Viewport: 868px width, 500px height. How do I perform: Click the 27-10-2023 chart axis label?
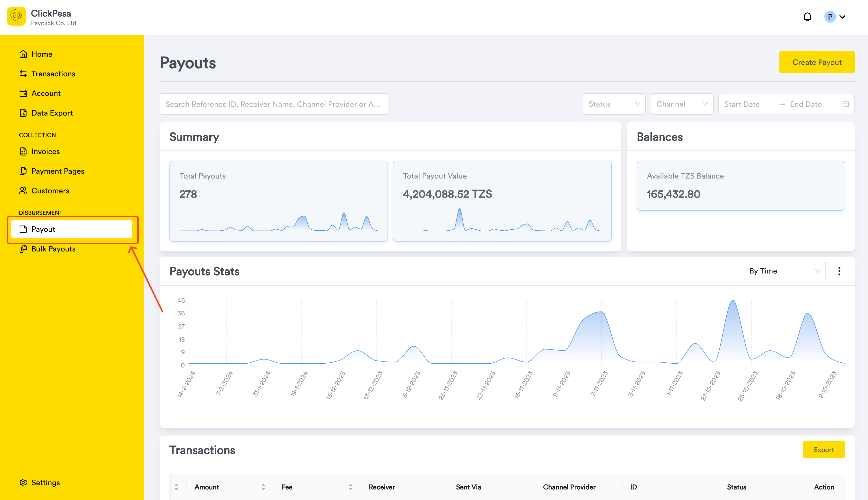coord(710,386)
